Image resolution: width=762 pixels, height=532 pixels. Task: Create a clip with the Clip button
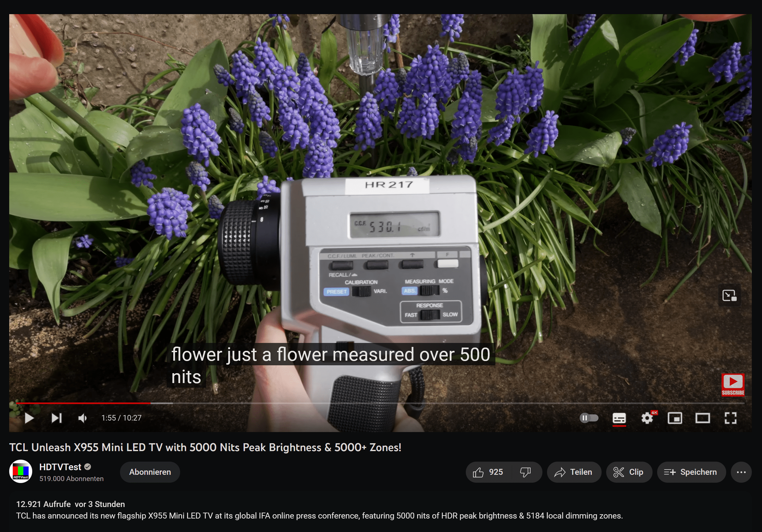tap(629, 472)
